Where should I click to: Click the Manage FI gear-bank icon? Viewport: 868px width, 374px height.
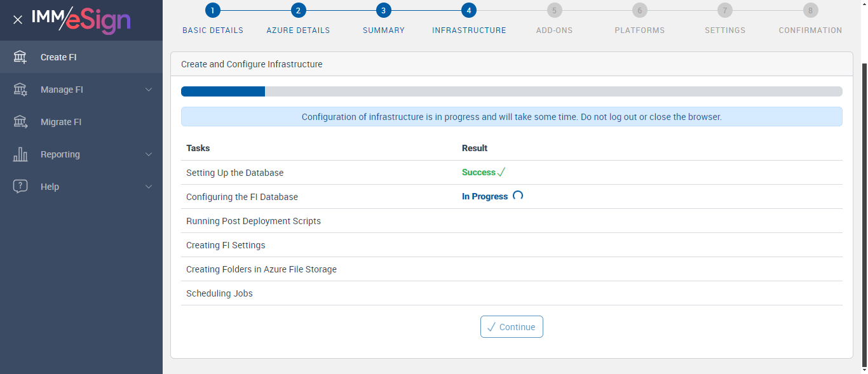[x=20, y=90]
